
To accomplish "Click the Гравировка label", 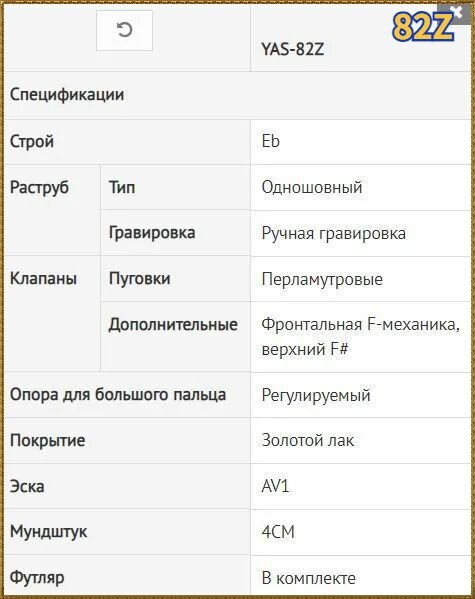I will pyautogui.click(x=152, y=233).
